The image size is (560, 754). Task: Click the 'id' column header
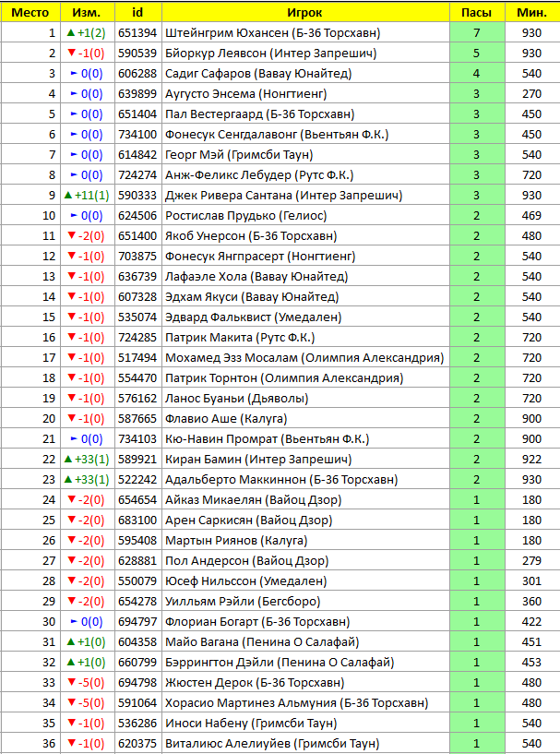[138, 13]
